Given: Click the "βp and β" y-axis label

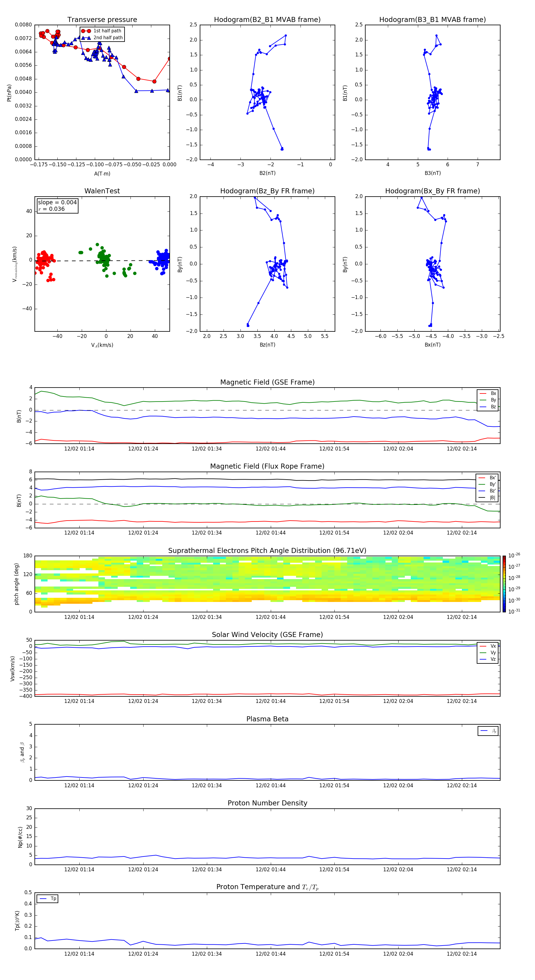Looking at the screenshot, I should [22, 752].
